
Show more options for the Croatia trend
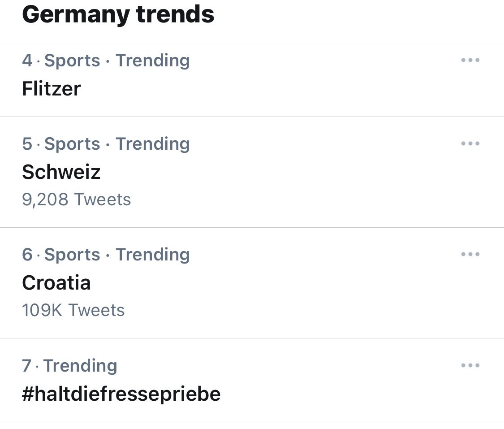(470, 255)
